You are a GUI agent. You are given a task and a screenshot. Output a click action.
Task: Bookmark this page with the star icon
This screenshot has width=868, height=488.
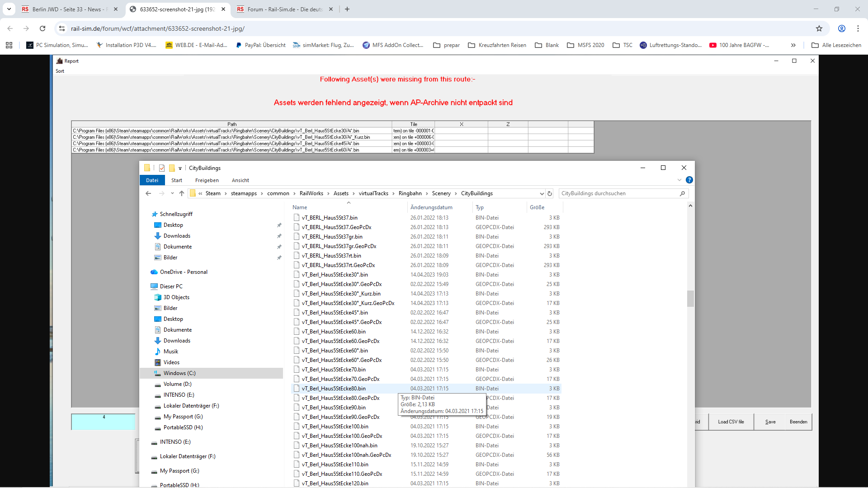click(819, 28)
